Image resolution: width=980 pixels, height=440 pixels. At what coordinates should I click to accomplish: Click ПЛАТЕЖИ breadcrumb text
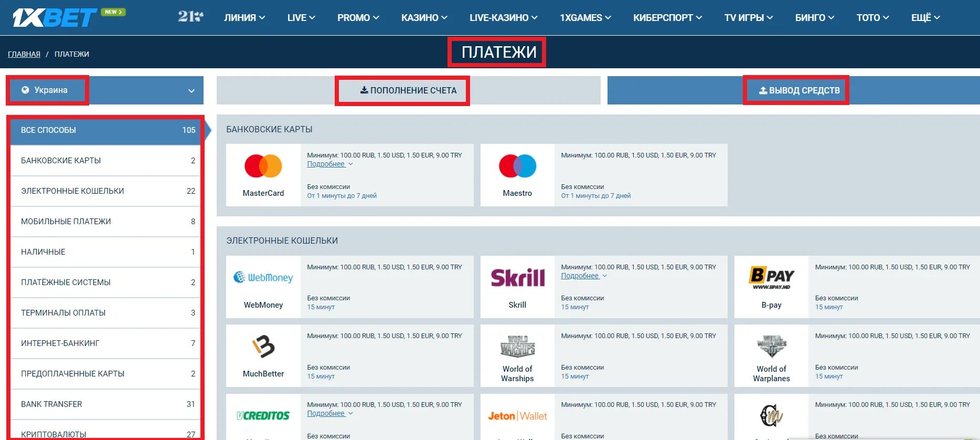[72, 54]
